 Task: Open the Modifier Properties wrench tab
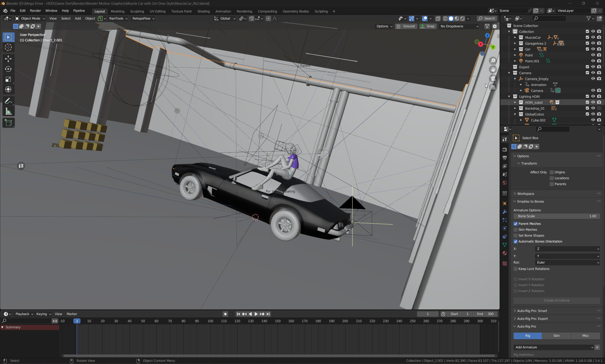click(x=504, y=212)
